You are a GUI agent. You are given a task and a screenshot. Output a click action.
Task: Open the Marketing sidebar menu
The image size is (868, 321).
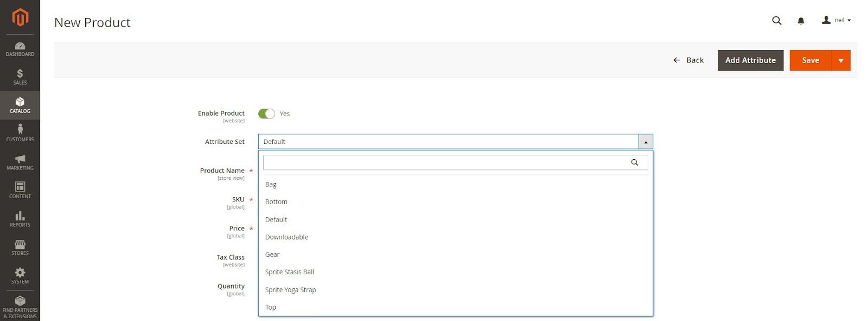20,162
